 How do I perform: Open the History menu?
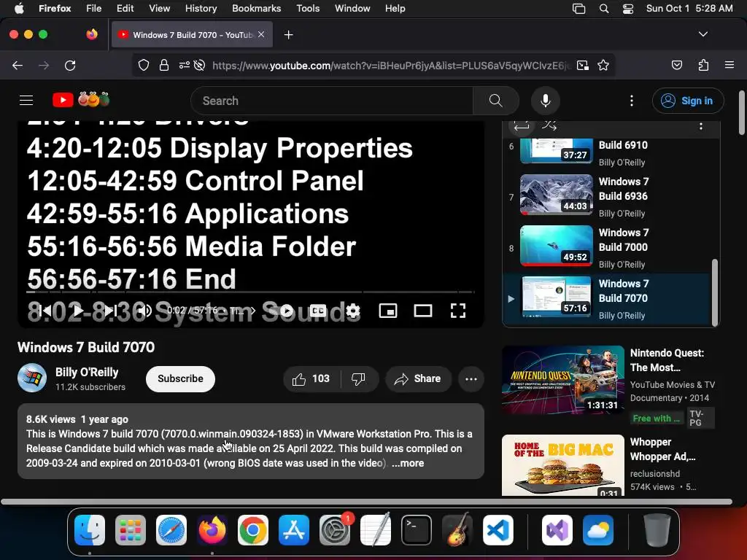(x=201, y=9)
